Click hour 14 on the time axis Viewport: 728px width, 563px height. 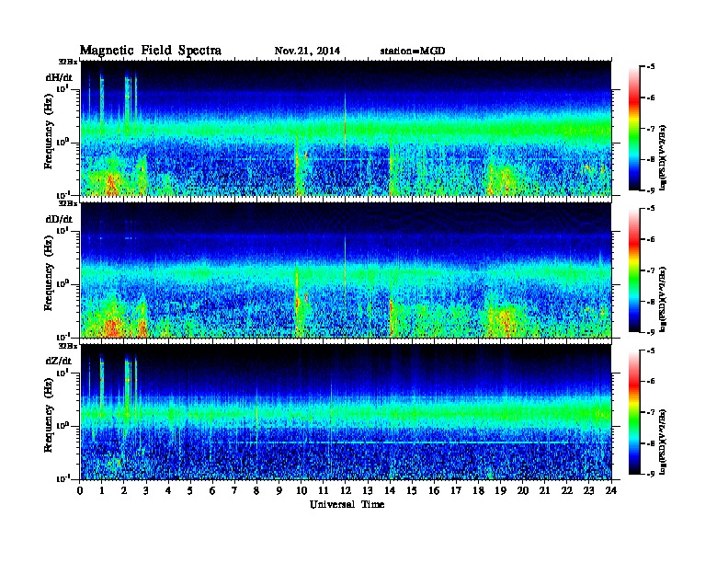(x=390, y=491)
